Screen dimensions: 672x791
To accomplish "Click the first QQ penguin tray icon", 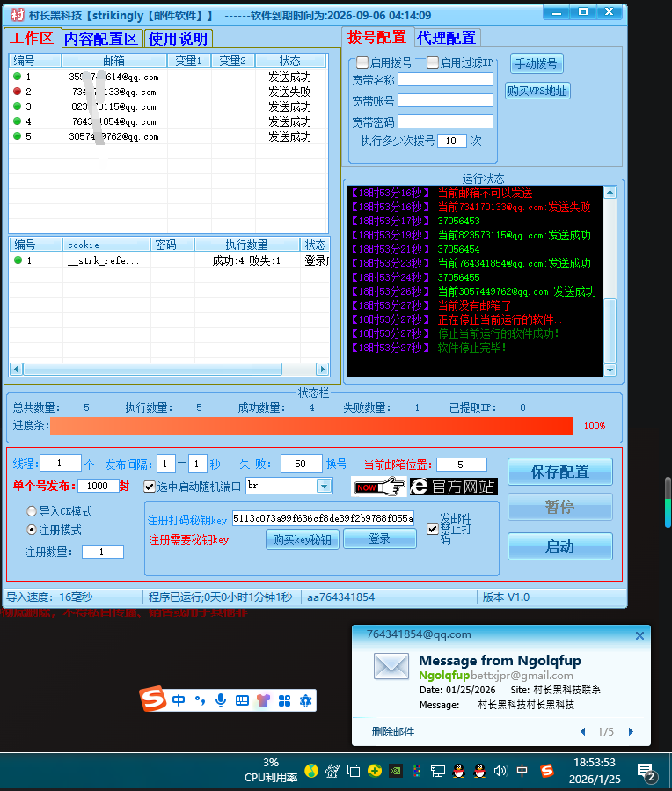I will [x=459, y=771].
